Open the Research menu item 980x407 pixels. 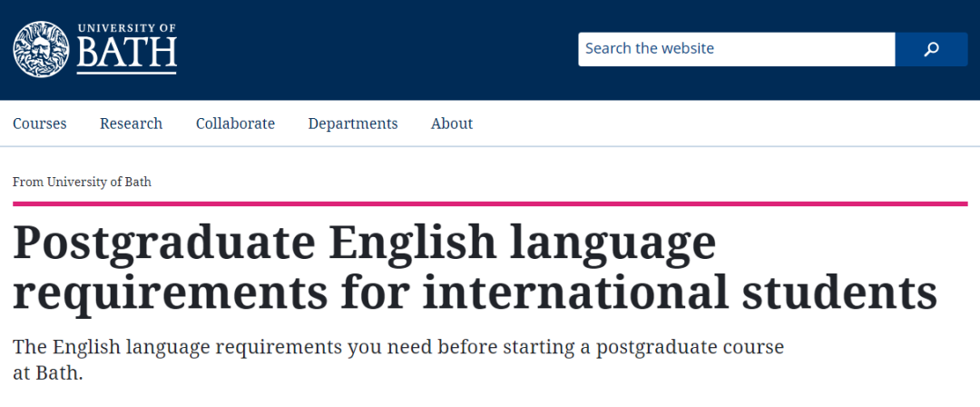(x=132, y=124)
